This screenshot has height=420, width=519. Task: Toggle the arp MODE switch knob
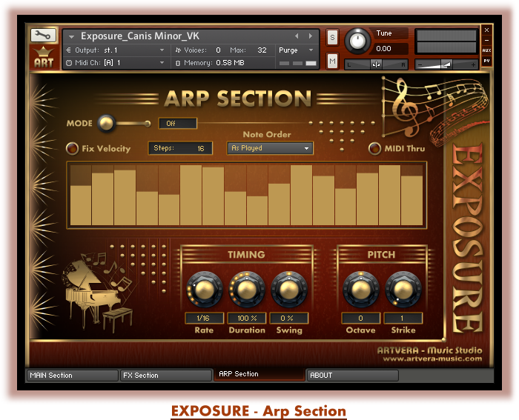[x=107, y=123]
